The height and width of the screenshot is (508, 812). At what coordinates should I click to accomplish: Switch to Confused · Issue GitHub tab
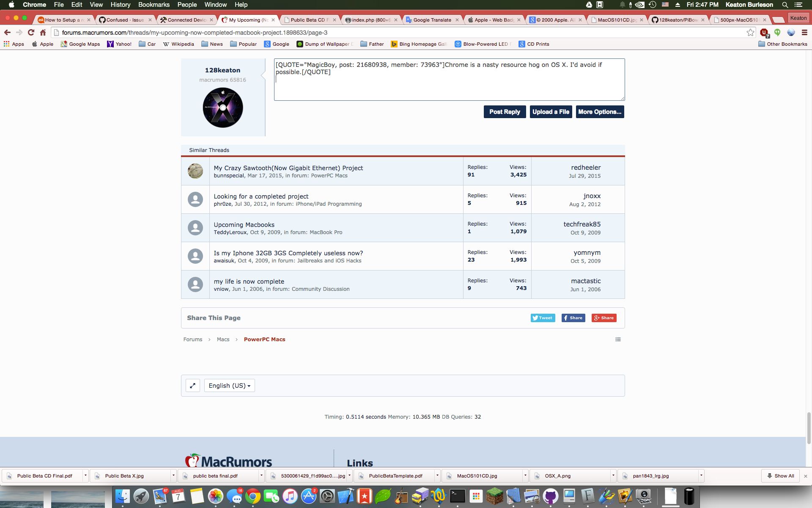click(124, 20)
